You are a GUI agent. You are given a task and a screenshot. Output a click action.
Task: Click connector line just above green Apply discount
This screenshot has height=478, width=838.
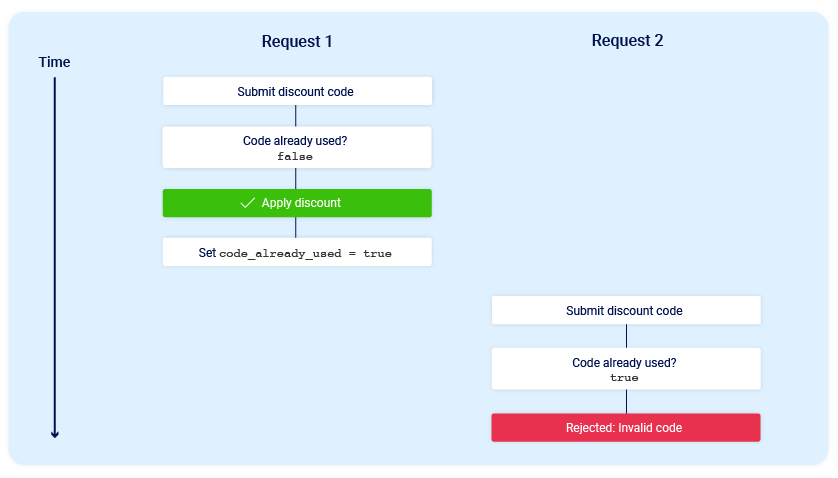(x=296, y=178)
